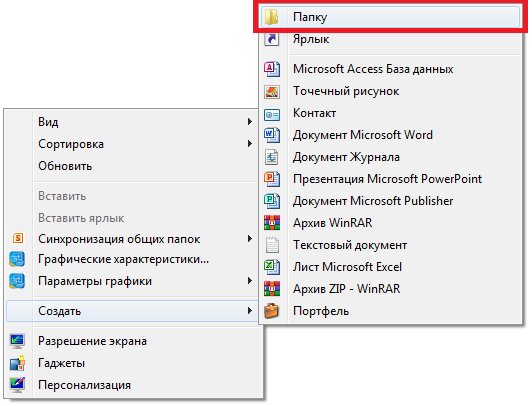Image resolution: width=532 pixels, height=406 pixels.
Task: Select the Вставить ярлык entry
Action: (x=132, y=218)
